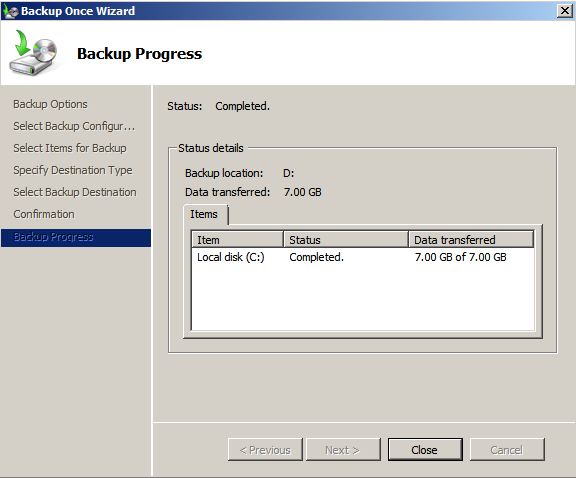Select the Select Backup Configur... step
The image size is (576, 478).
(x=74, y=126)
